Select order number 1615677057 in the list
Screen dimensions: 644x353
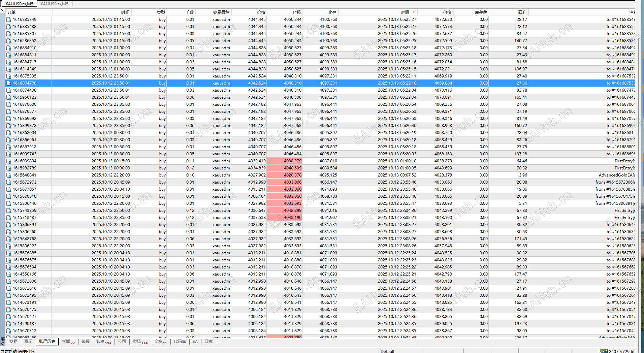tap(25, 189)
